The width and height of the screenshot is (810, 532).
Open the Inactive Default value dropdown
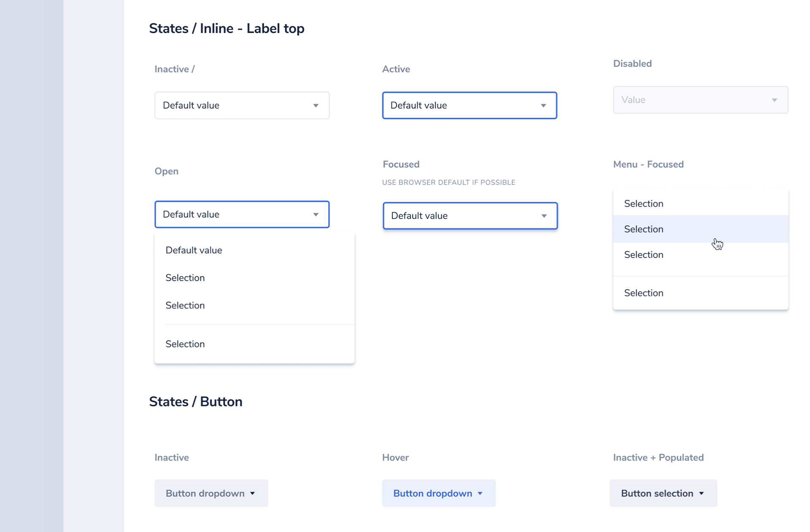tap(242, 105)
